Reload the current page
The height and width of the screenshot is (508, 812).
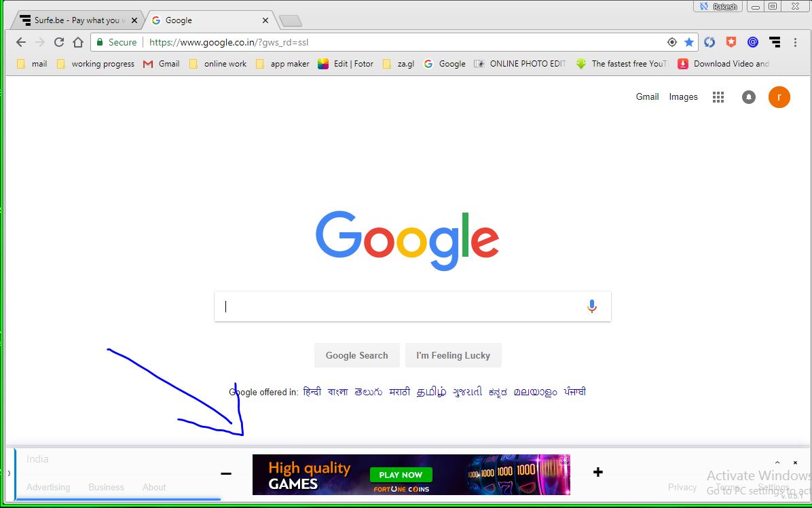tap(59, 43)
